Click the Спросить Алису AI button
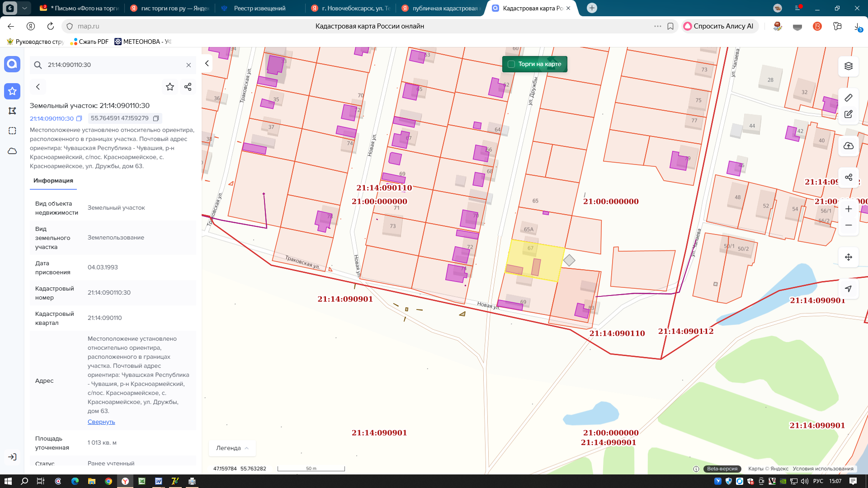 pyautogui.click(x=719, y=26)
